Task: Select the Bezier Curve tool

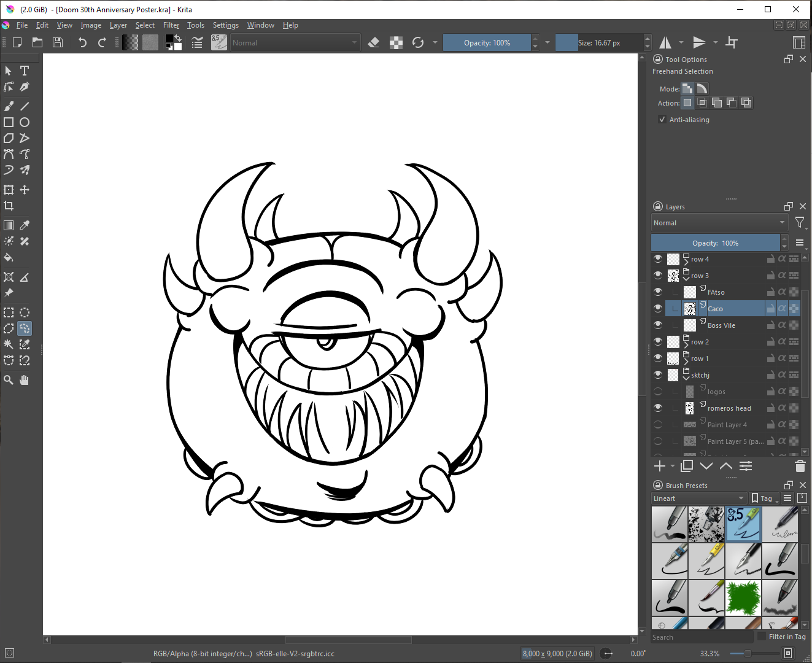Action: click(9, 154)
